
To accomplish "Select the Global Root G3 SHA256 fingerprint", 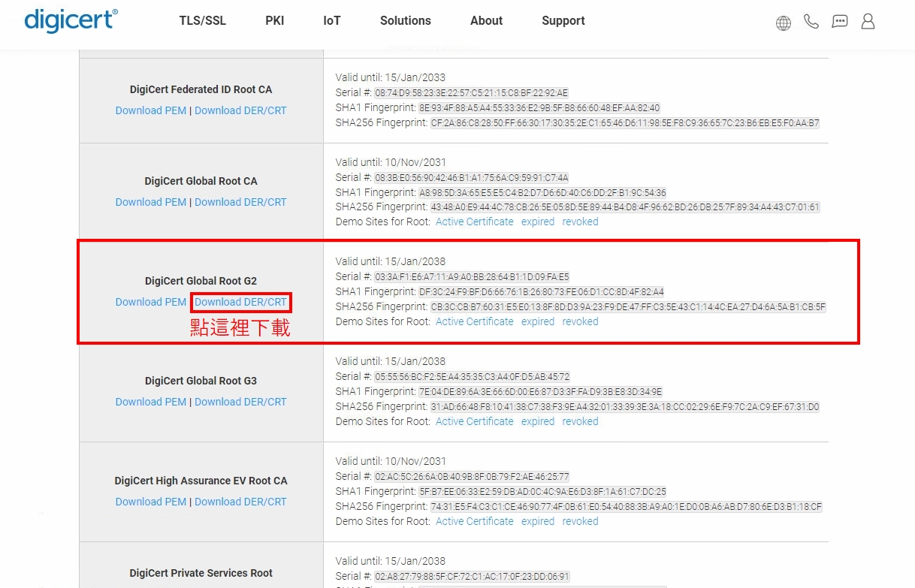I will (625, 407).
